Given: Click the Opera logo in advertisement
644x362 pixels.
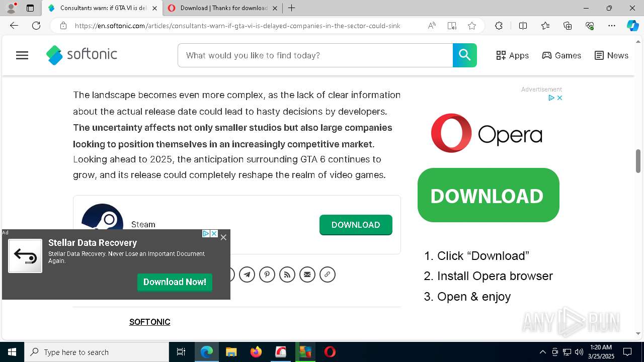Looking at the screenshot, I should pyautogui.click(x=487, y=133).
